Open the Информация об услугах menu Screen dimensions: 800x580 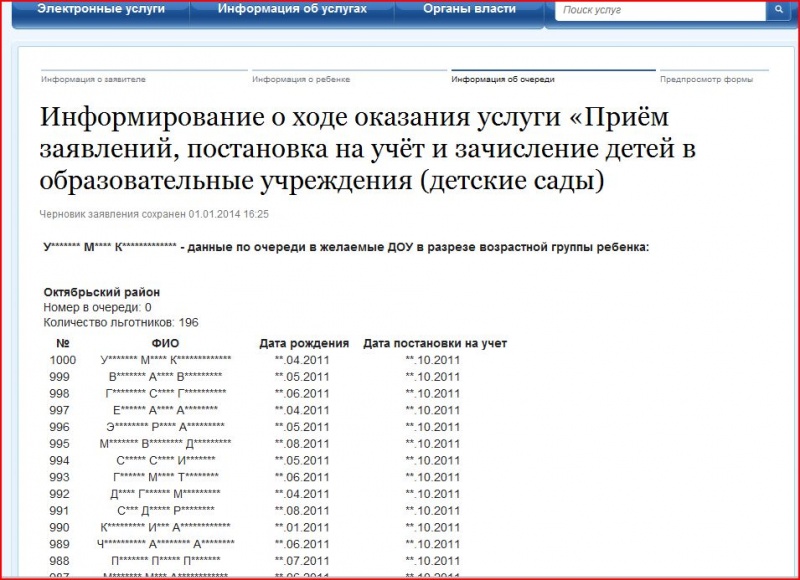(292, 9)
